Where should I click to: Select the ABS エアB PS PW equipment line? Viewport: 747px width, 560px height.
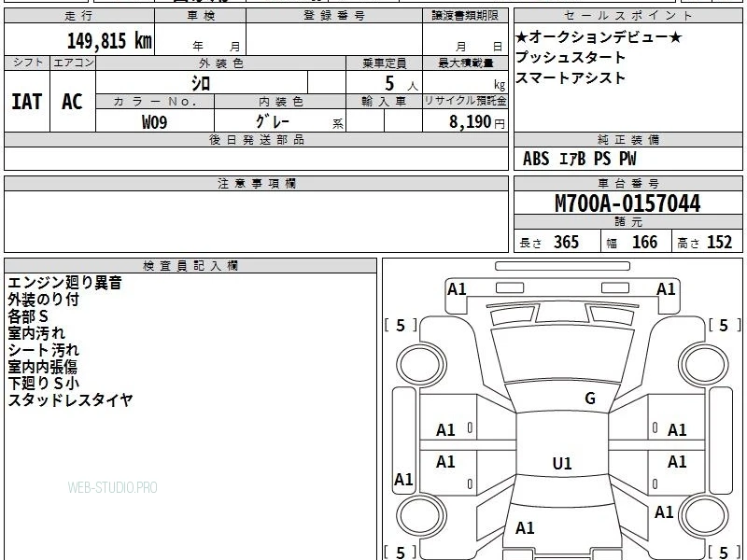pyautogui.click(x=579, y=159)
